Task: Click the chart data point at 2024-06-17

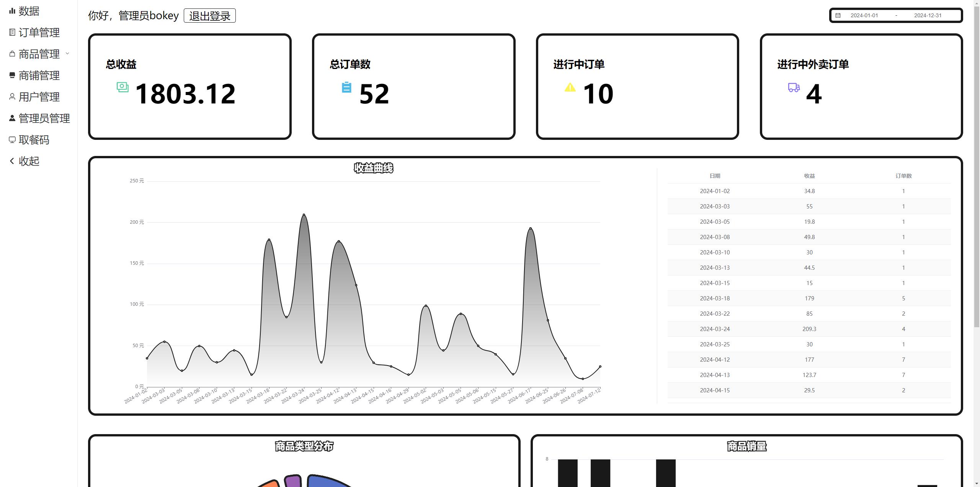Action: click(531, 228)
